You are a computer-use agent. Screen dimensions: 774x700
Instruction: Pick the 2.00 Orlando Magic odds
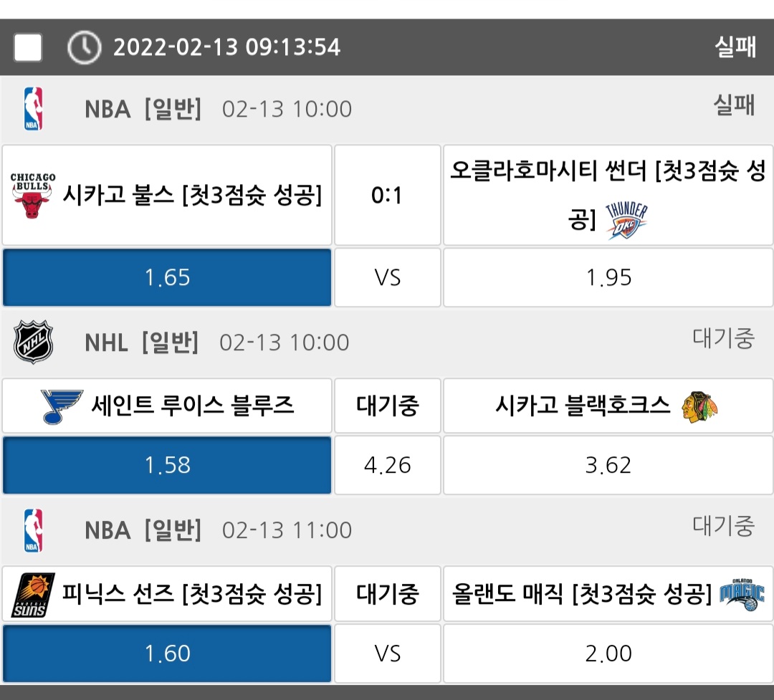pyautogui.click(x=608, y=653)
